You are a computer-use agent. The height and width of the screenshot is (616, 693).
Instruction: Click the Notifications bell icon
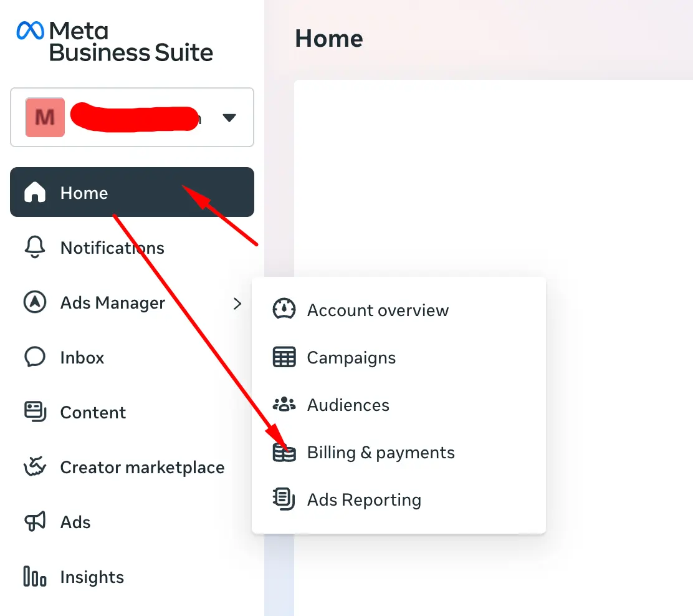[x=35, y=247]
